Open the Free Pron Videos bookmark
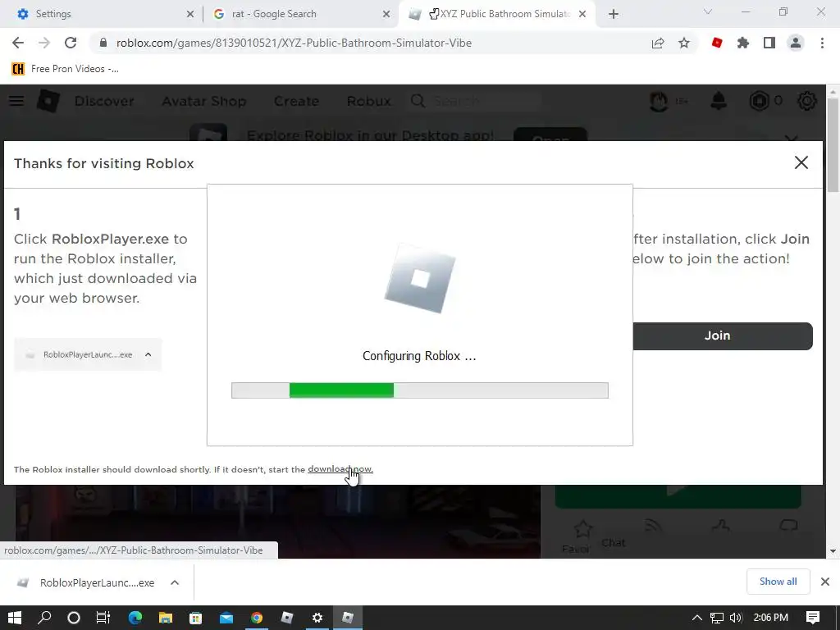 coord(66,69)
